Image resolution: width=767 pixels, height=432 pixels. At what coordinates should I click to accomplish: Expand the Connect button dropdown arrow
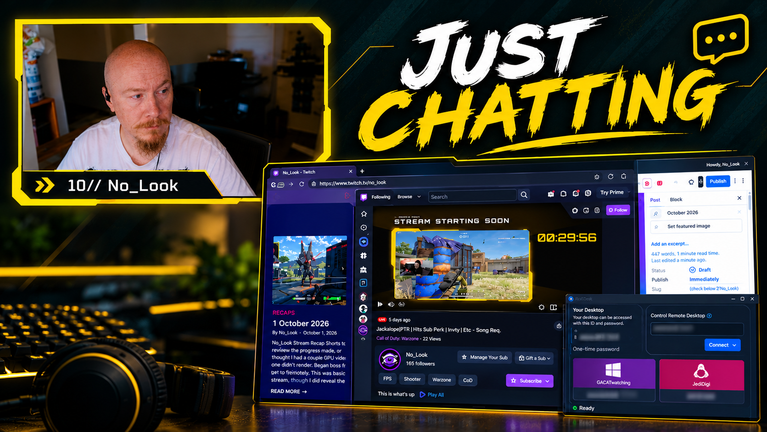pyautogui.click(x=734, y=345)
